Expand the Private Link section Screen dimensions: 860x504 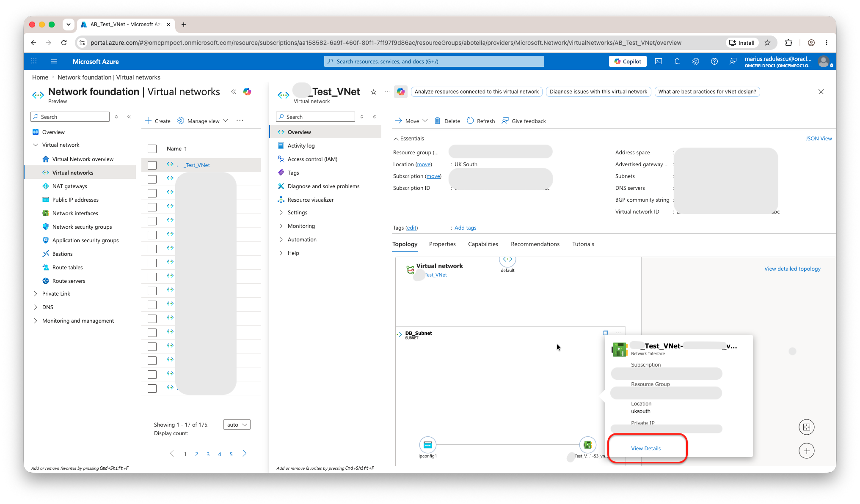(x=36, y=293)
